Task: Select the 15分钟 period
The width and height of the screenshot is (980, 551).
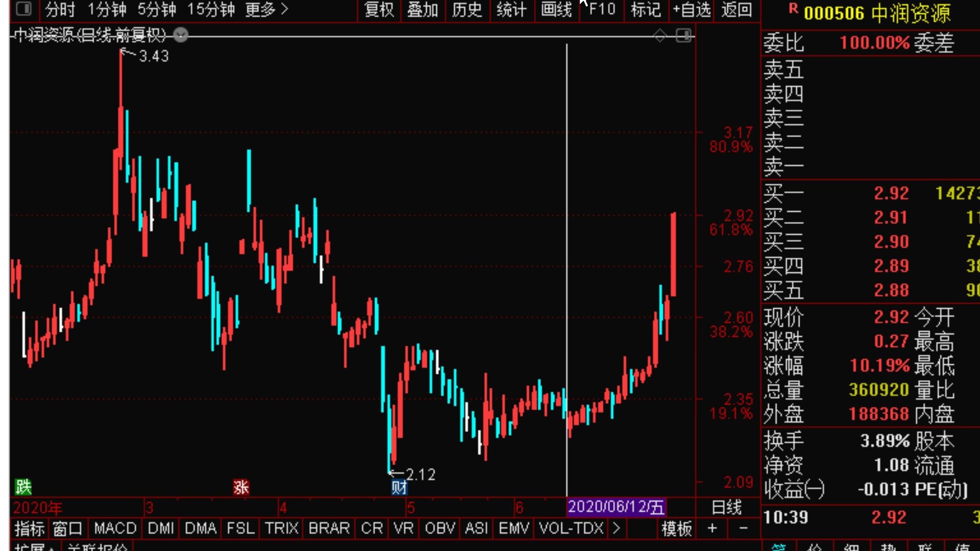Action: (x=211, y=9)
